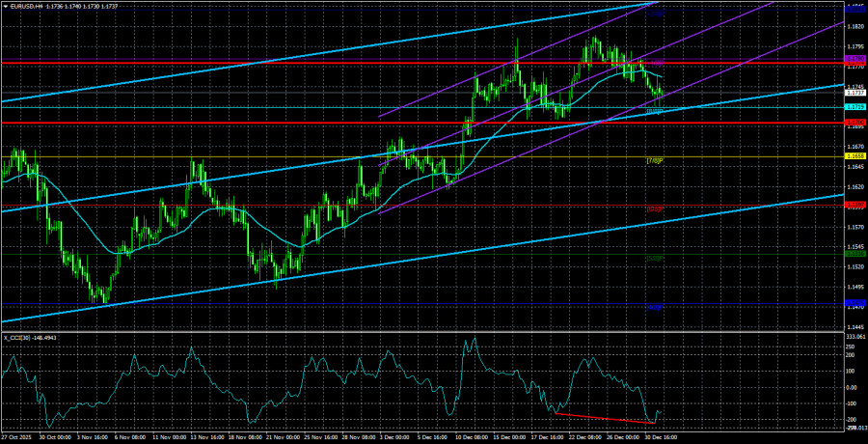Viewport: 868px width, 444px height.
Task: Click the EURUSD,H4 chart title label
Action: point(29,6)
